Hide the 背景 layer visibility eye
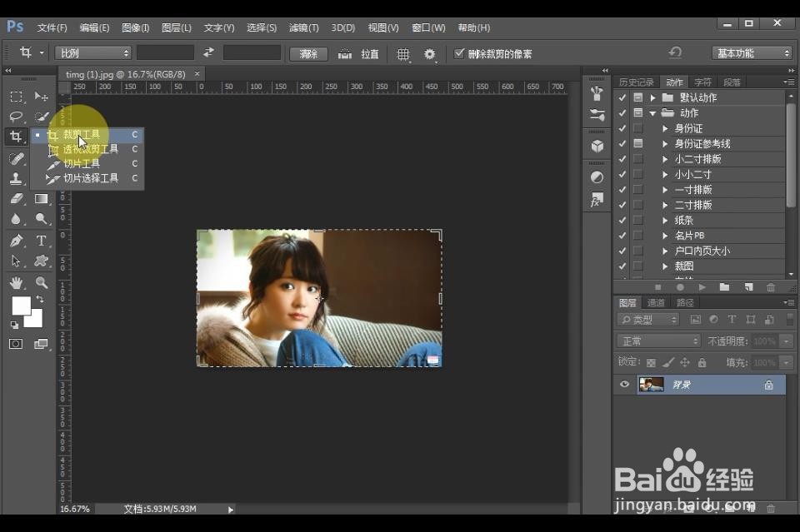The image size is (800, 532). coord(624,385)
